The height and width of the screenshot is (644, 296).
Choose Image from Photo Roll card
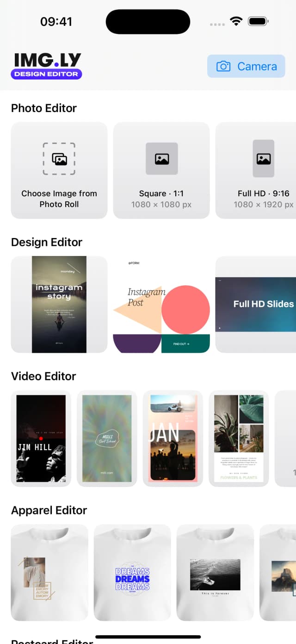[x=59, y=170]
